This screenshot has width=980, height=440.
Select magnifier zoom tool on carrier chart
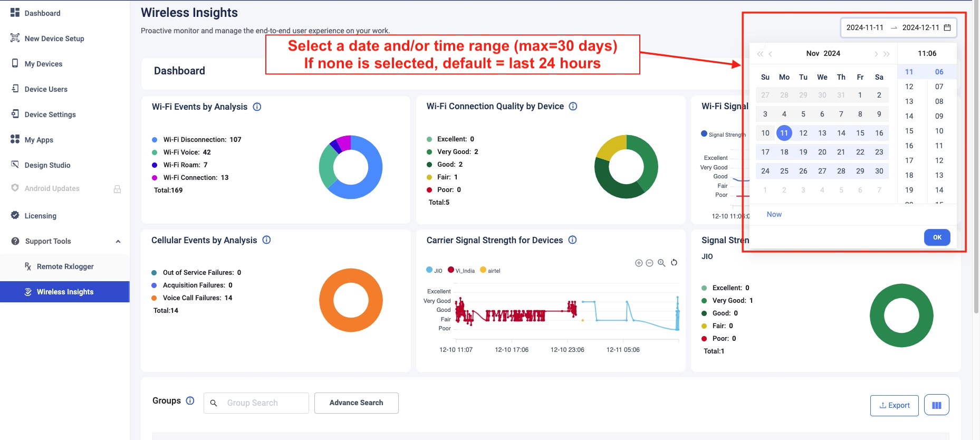pos(661,263)
